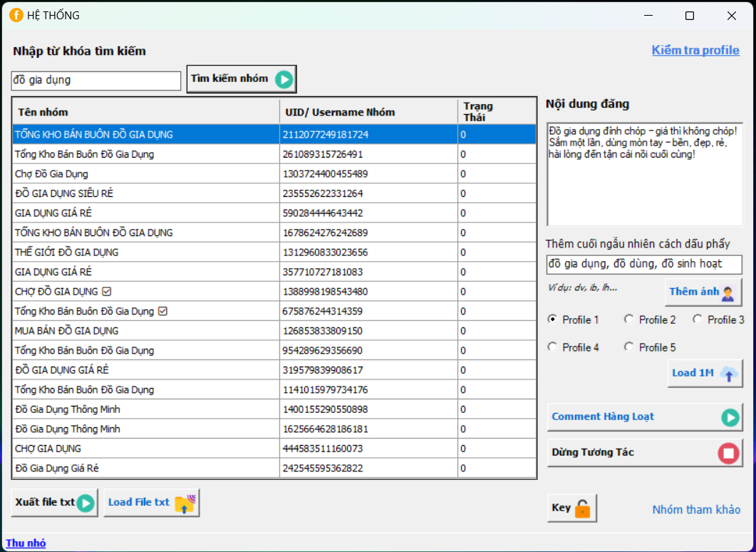756x552 pixels.
Task: Click Load 1M cloud upload button
Action: [x=705, y=373]
